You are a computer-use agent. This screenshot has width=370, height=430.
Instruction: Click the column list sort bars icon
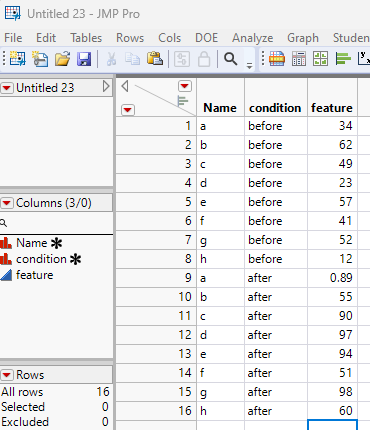pos(182,101)
